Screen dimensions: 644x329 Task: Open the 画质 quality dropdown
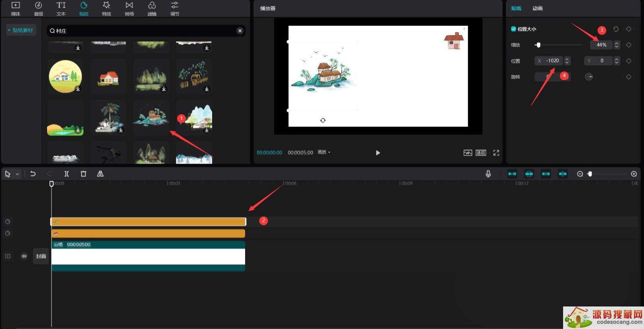(x=324, y=152)
